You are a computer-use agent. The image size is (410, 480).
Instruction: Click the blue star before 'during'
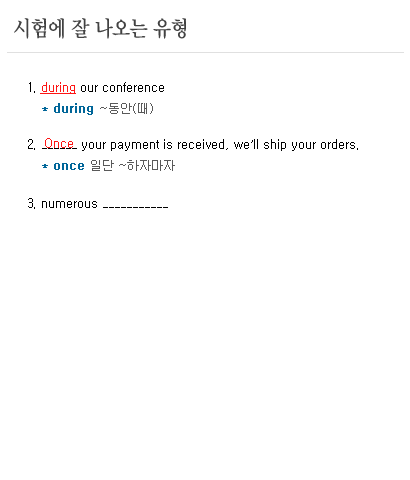45,109
